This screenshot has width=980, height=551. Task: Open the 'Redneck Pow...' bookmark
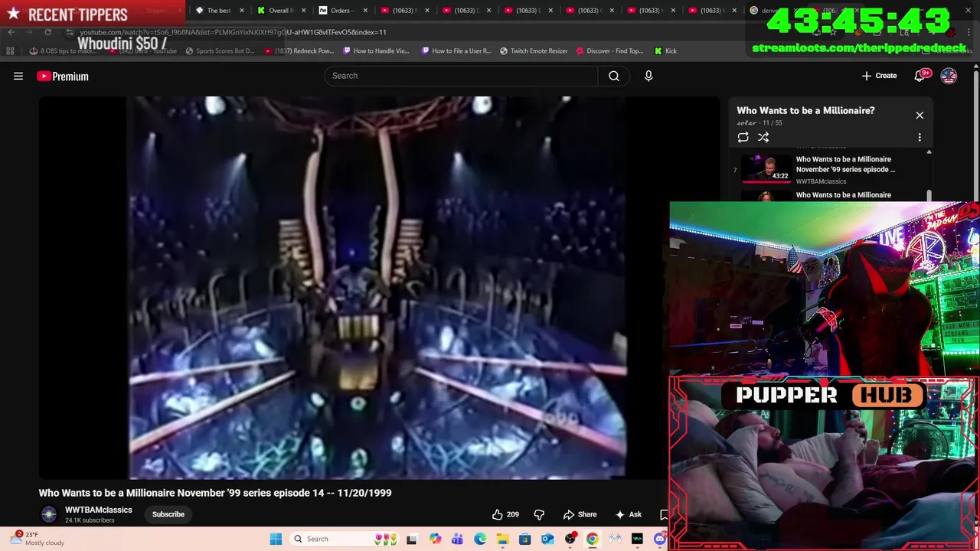click(299, 51)
